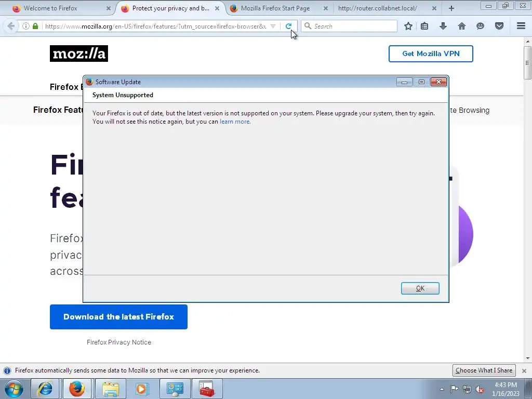Go back using the back arrow
The height and width of the screenshot is (399, 532).
(x=11, y=26)
